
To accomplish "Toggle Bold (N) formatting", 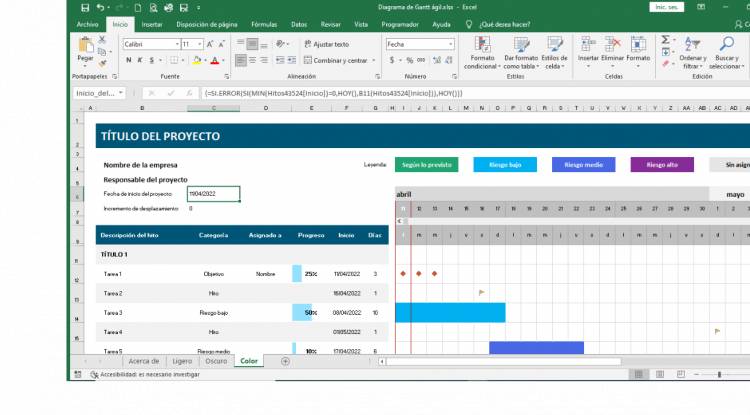I will pos(128,60).
